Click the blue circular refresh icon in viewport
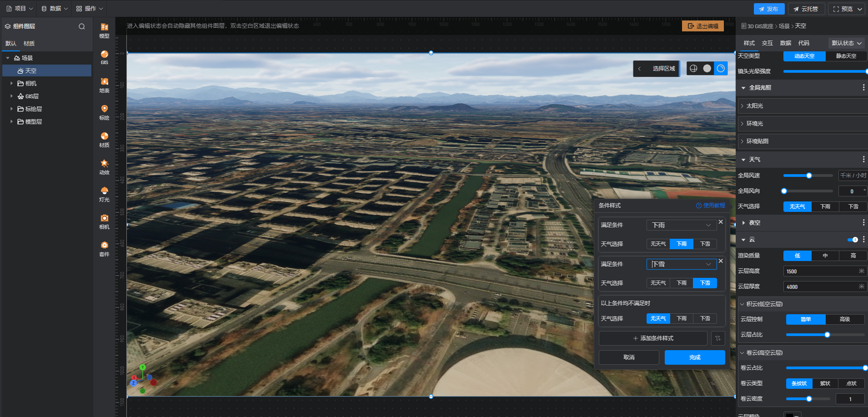 pos(721,68)
